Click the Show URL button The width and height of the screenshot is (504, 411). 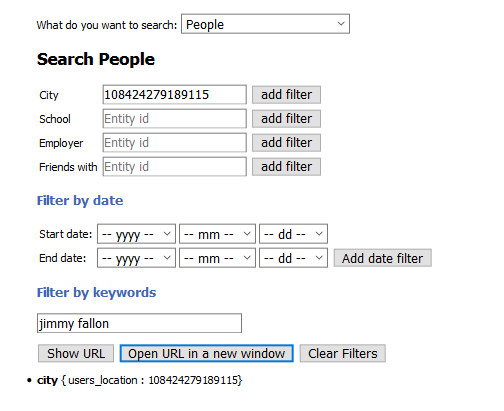[76, 353]
